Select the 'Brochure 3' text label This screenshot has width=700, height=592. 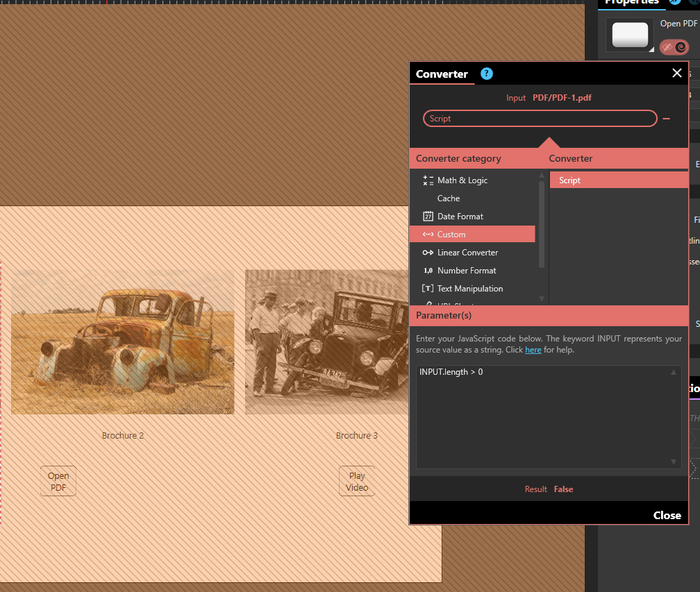click(357, 435)
